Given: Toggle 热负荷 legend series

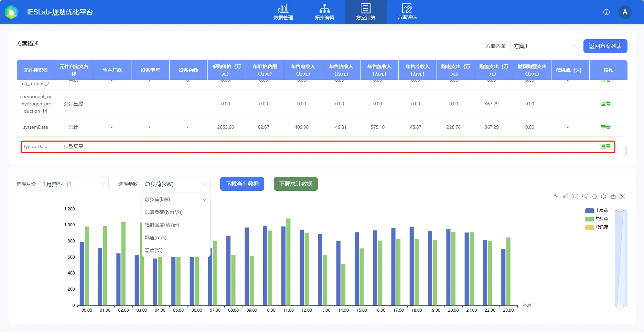Looking at the screenshot, I should (x=597, y=219).
